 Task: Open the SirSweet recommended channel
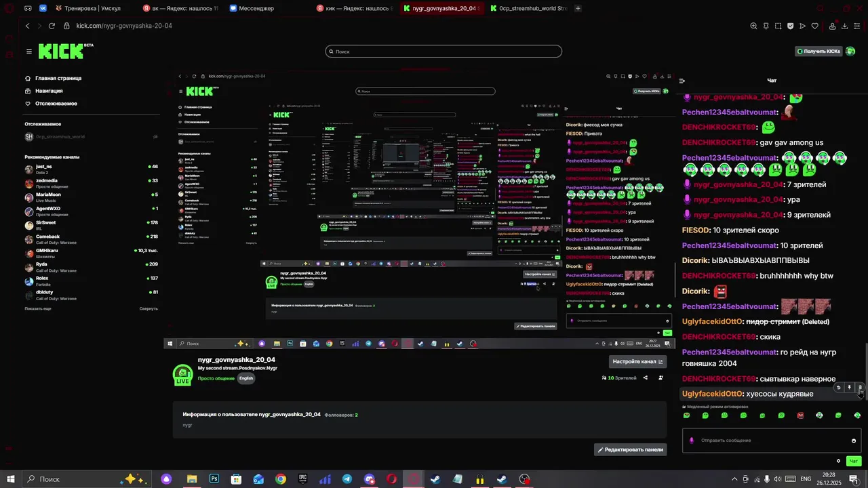[x=91, y=225]
